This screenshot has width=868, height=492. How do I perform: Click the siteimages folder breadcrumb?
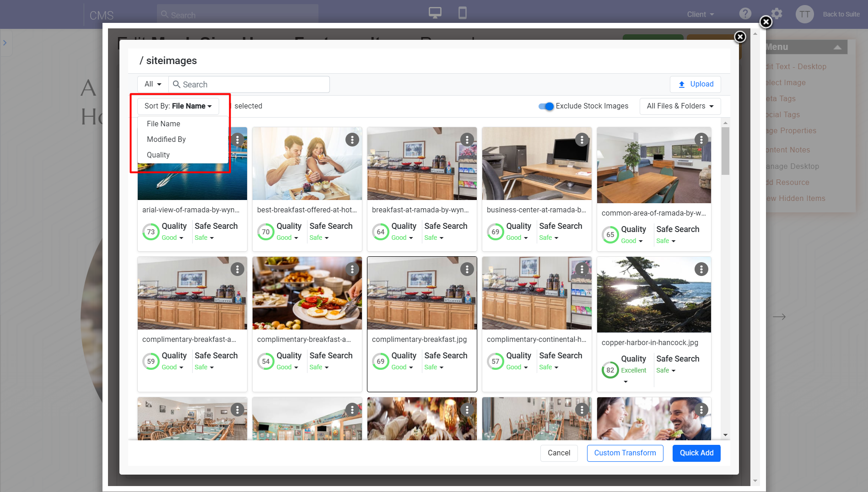(172, 61)
